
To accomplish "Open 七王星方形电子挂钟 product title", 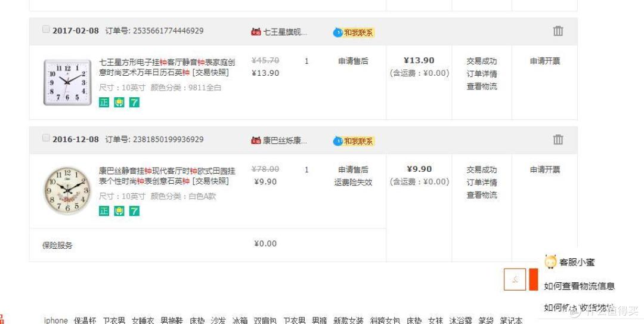I will point(167,67).
